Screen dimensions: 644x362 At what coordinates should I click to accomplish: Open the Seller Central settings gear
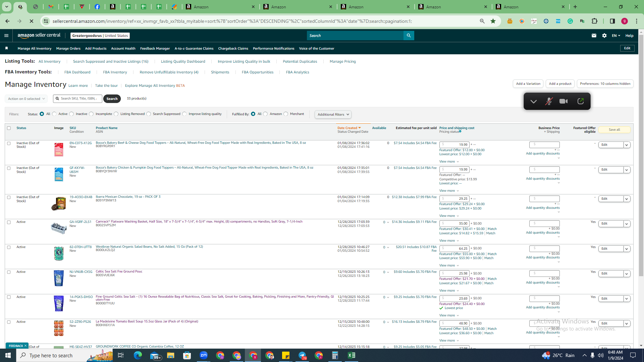click(x=604, y=36)
